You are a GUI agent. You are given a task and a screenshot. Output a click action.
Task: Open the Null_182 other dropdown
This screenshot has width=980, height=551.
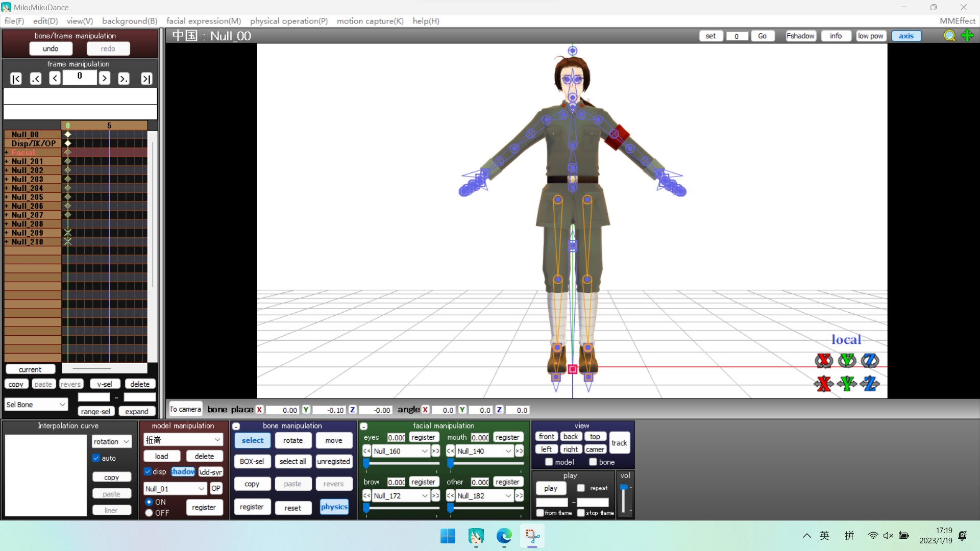point(484,496)
